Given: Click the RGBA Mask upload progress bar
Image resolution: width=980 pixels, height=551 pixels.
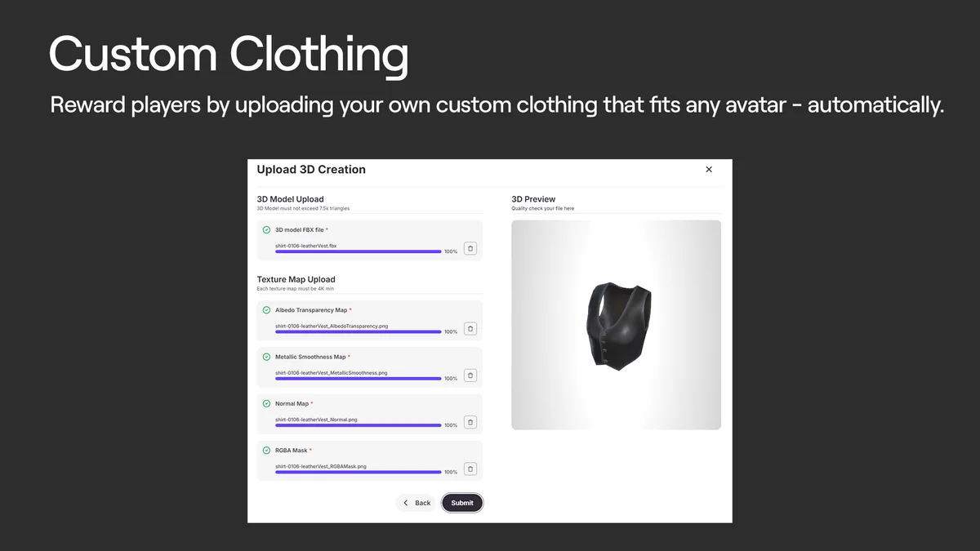Looking at the screenshot, I should [x=359, y=472].
